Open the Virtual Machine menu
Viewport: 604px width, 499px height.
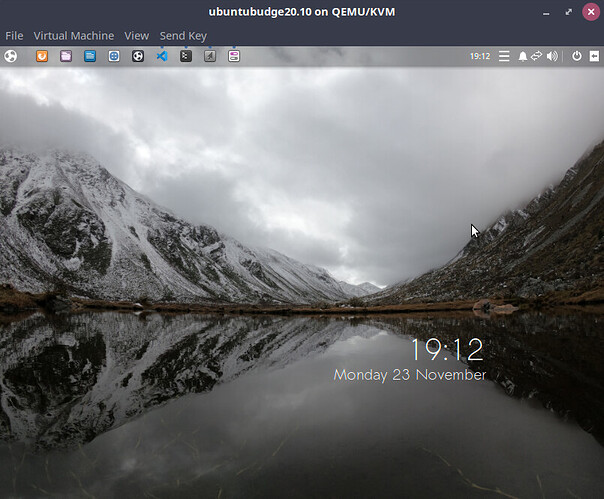coord(74,36)
